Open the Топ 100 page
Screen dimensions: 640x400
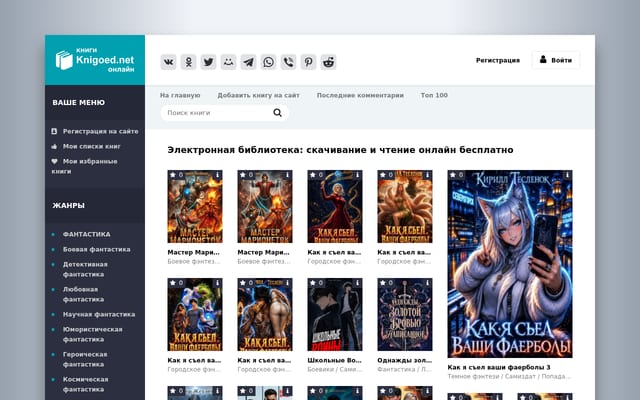coord(434,95)
